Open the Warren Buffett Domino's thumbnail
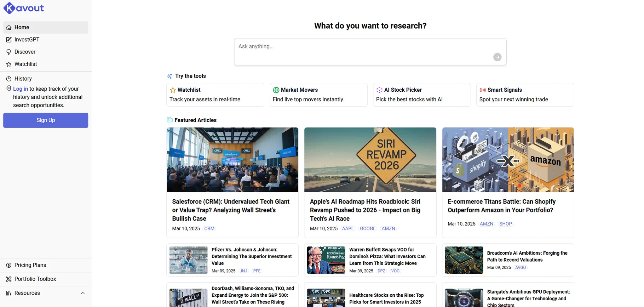Viewport: 644px width, 307px height. coord(326,260)
